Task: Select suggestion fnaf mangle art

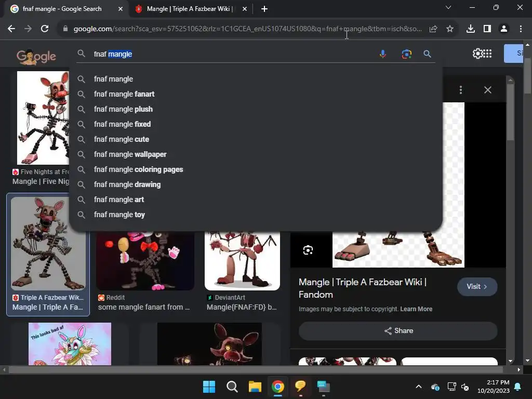Action: (x=256, y=199)
